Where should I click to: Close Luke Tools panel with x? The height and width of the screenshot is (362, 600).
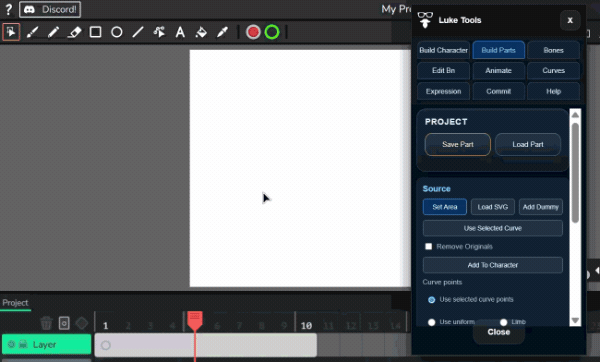(x=570, y=20)
